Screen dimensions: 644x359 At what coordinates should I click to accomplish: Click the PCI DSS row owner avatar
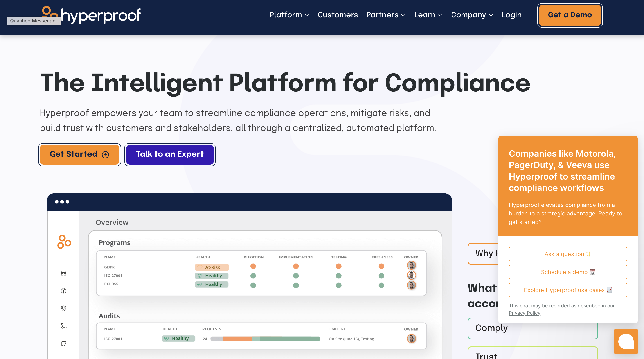click(411, 285)
